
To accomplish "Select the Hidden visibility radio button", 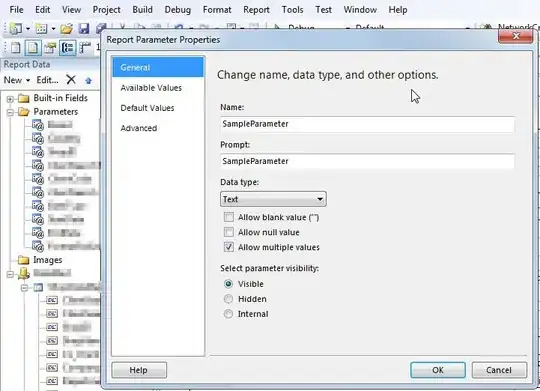I will coord(228,299).
